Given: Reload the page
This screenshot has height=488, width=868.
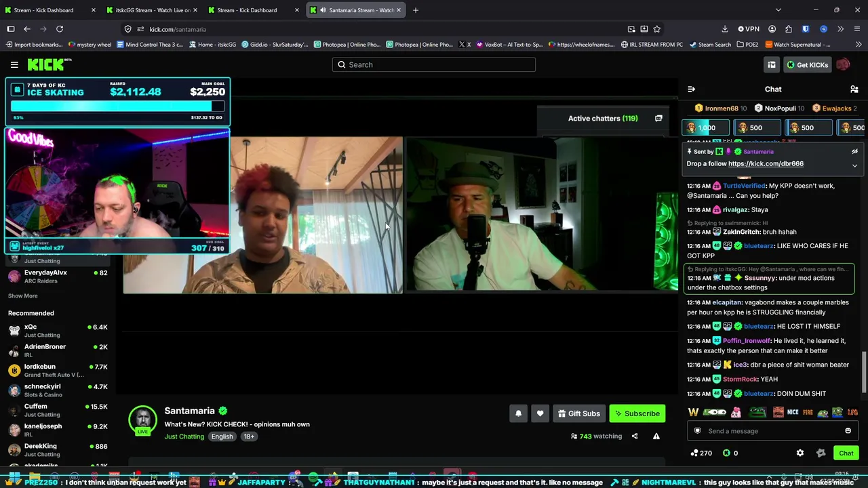Looking at the screenshot, I should pos(60,29).
